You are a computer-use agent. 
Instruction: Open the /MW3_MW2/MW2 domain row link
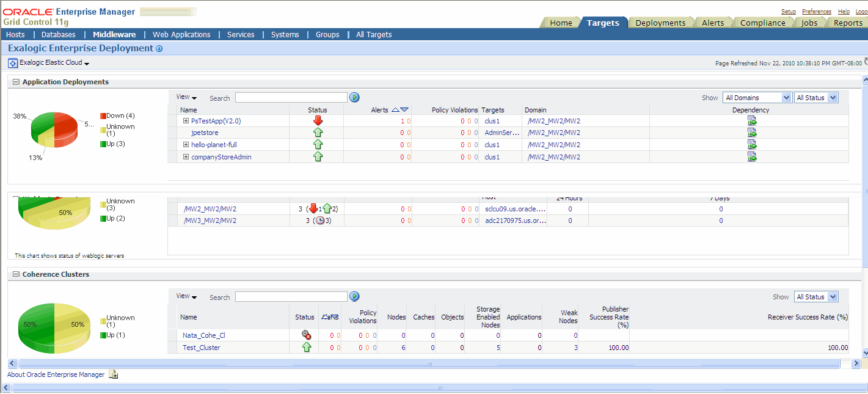click(210, 221)
